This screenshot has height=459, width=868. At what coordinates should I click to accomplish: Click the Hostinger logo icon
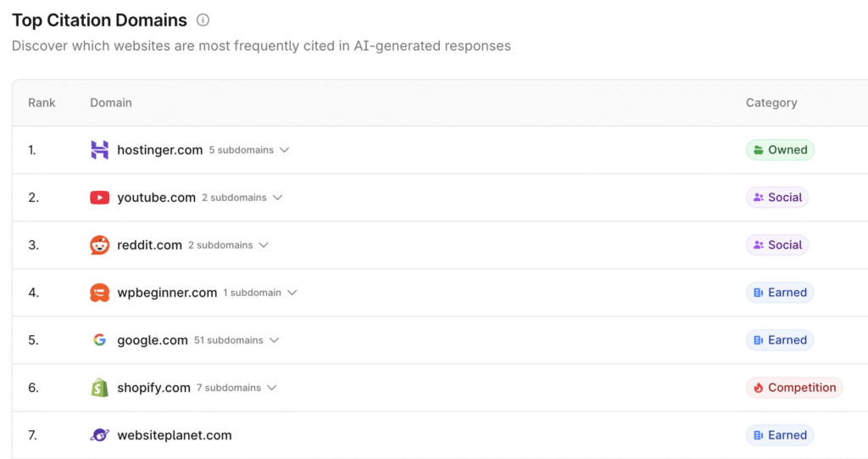(x=100, y=150)
